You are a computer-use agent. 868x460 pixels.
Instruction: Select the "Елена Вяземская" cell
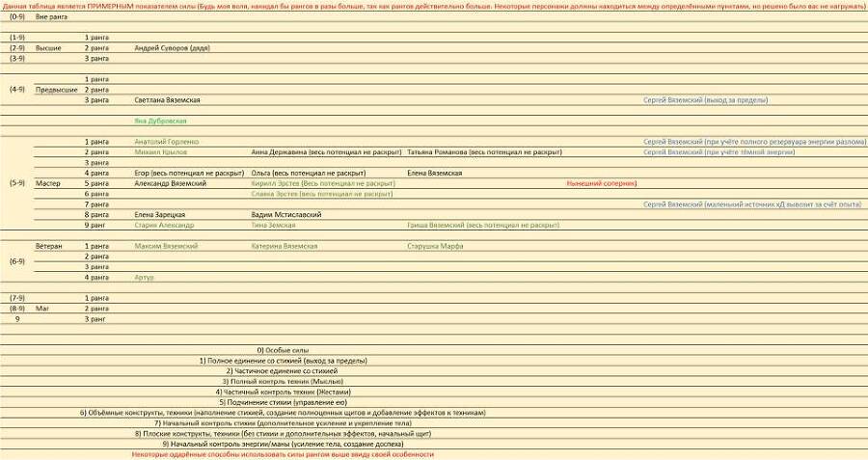click(434, 173)
